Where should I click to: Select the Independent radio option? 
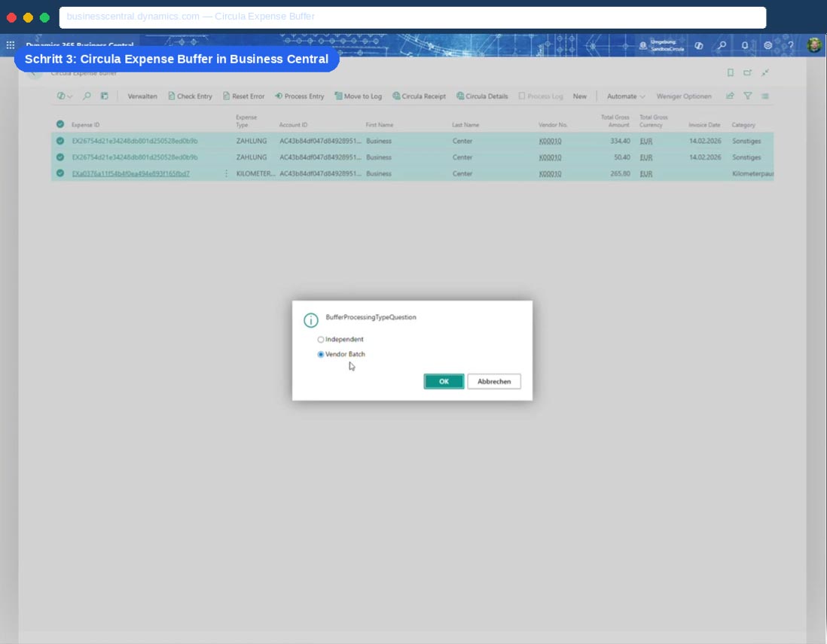coord(321,340)
